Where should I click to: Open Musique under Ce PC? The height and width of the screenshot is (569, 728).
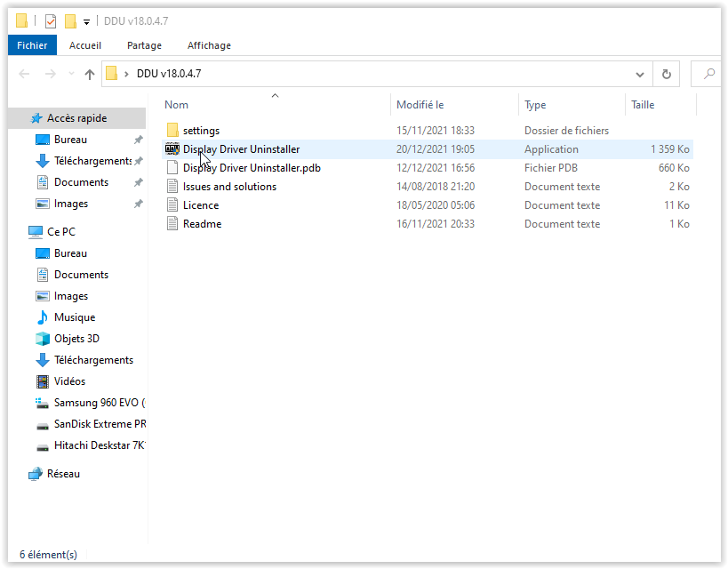[75, 317]
